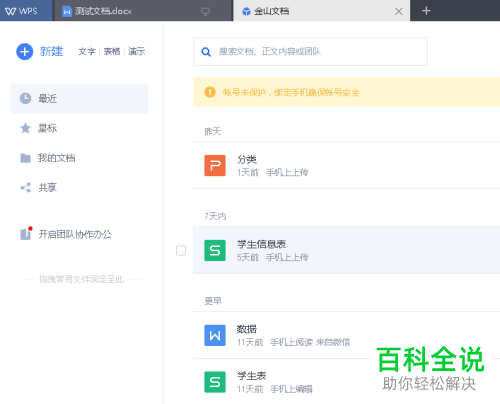Click the 更早 group header
Image resolution: width=500 pixels, height=404 pixels.
[213, 301]
